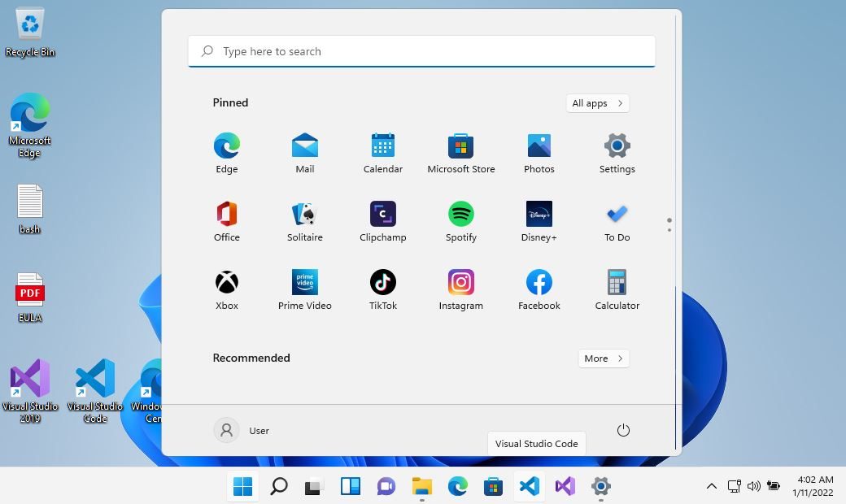Launch Clipchamp video editor

click(383, 221)
